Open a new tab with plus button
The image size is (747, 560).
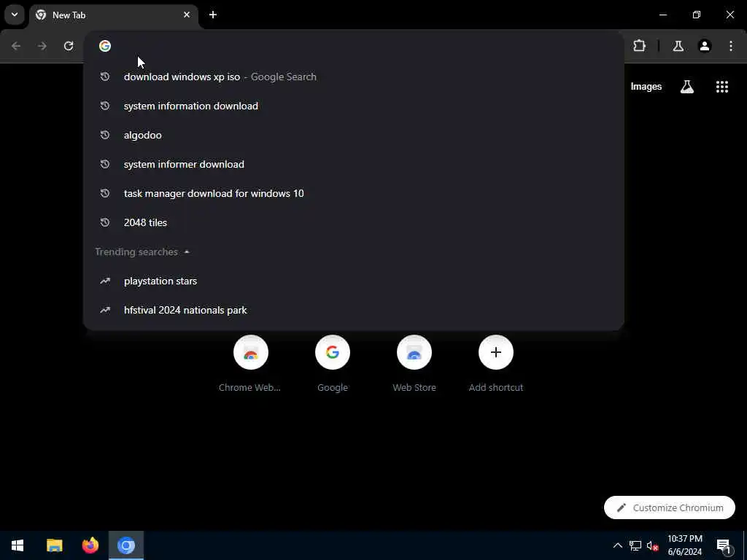[213, 15]
